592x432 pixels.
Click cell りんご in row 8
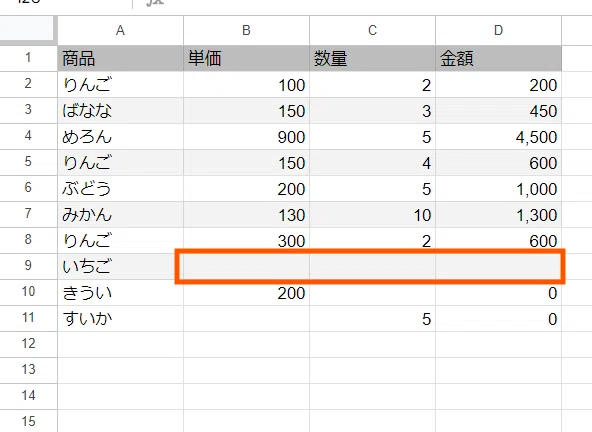pyautogui.click(x=120, y=241)
